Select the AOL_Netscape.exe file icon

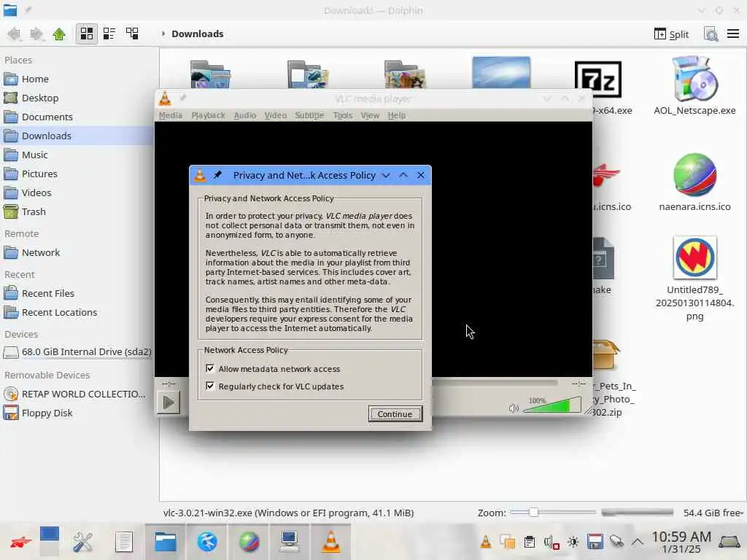pyautogui.click(x=694, y=79)
